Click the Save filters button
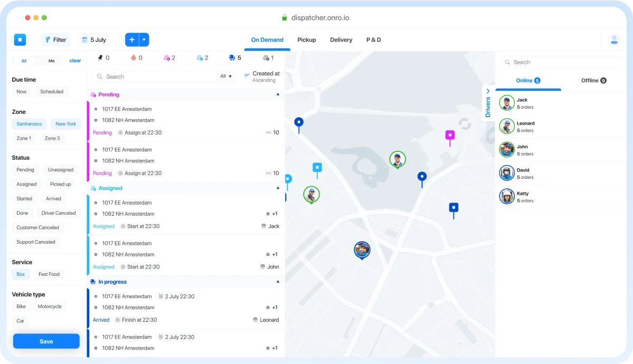This screenshot has height=364, width=633. pyautogui.click(x=46, y=341)
